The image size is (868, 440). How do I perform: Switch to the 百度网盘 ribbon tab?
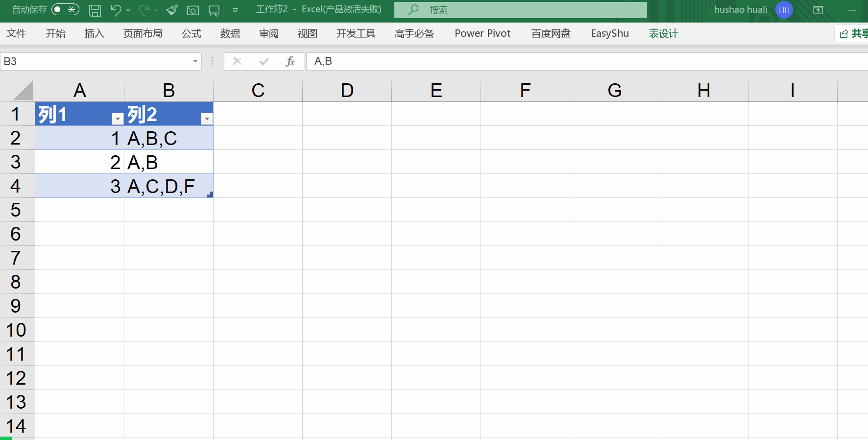(551, 33)
